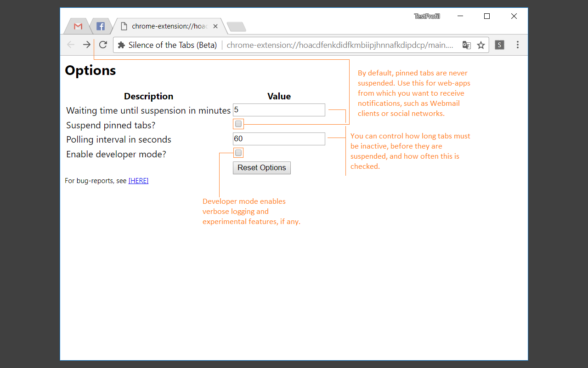This screenshot has width=588, height=368.
Task: Reload the current page
Action: (103, 45)
